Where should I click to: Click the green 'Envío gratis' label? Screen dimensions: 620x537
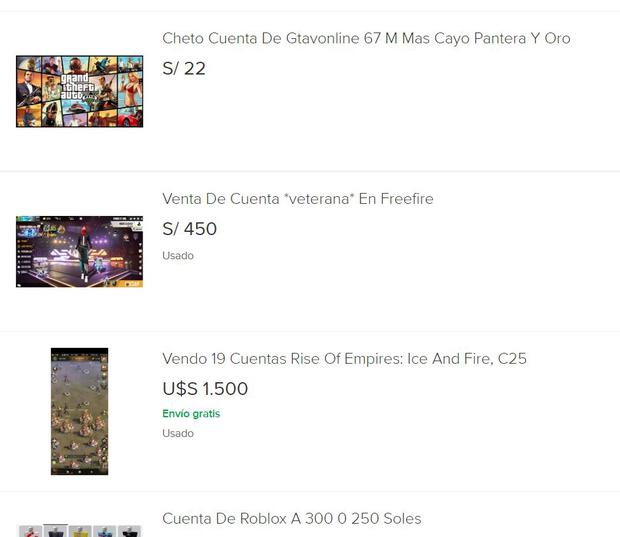pos(191,414)
